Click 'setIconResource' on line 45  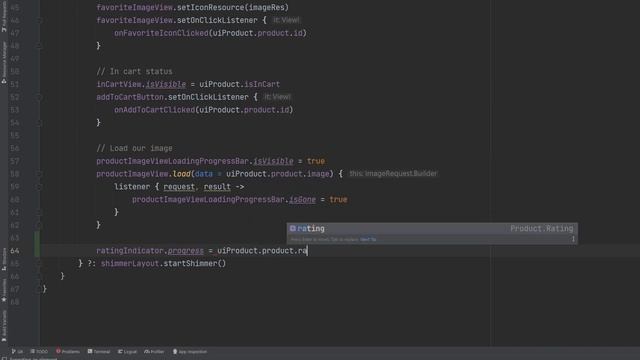(210, 7)
